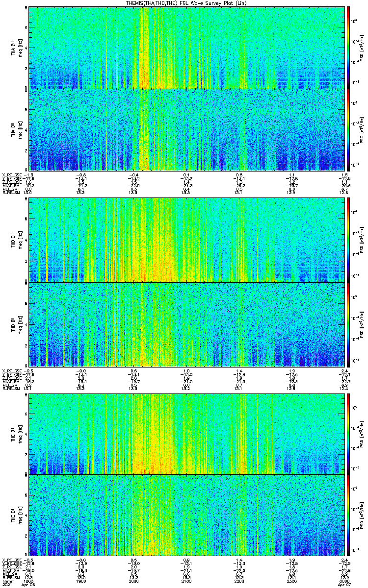Select the THD B-perpendicular spectrogram panel
The height and width of the screenshot is (588, 368).
(186, 240)
